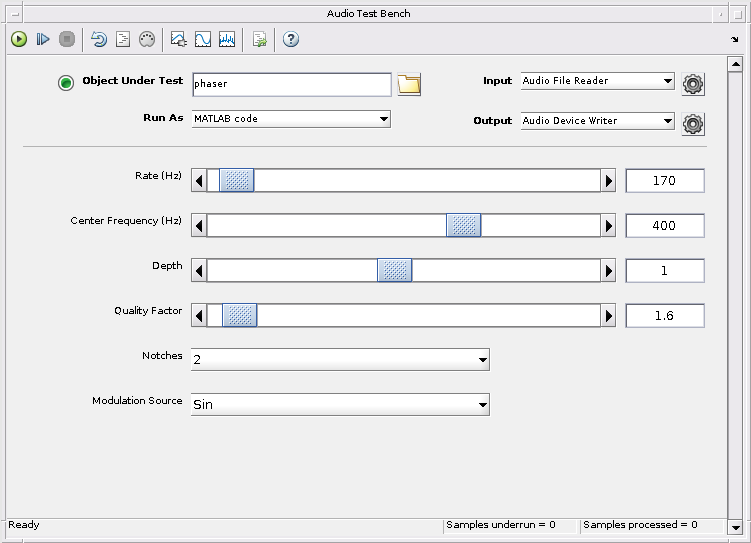
Task: Click the green indicator beside Object Under Test
Action: [x=66, y=83]
